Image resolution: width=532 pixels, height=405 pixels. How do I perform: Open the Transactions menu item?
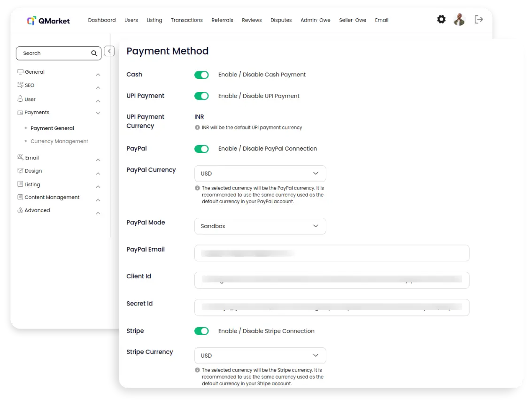186,20
